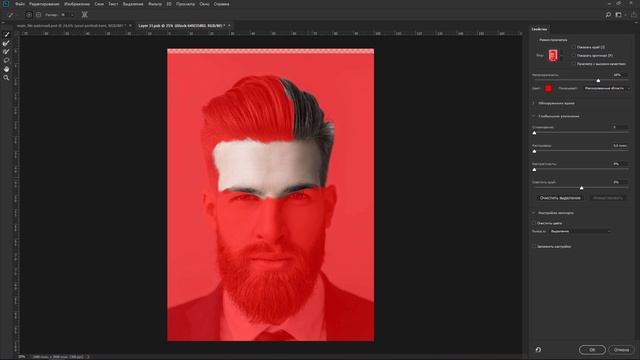The width and height of the screenshot is (640, 360).
Task: Select the Refine Edge Brush tool
Action: (7, 43)
